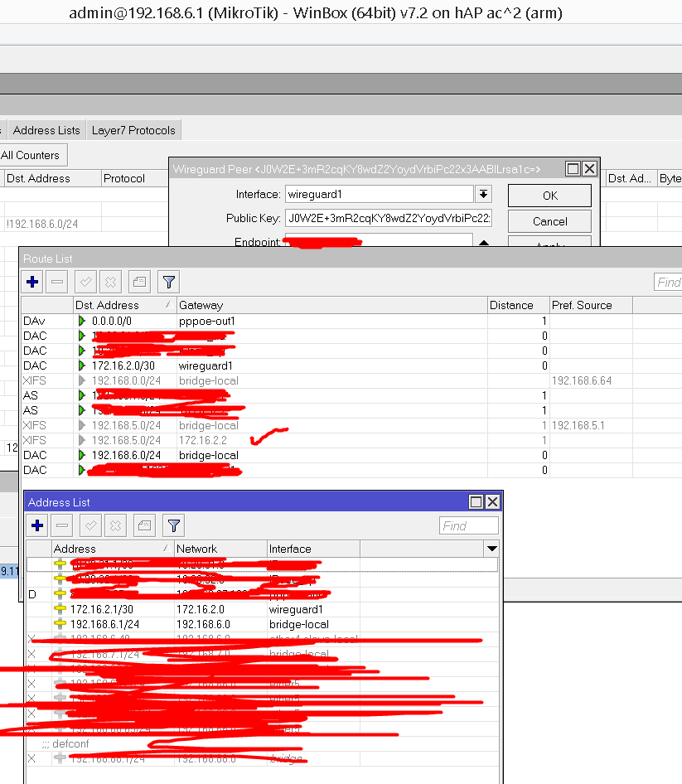The image size is (682, 784).
Task: Select the wireguard1 interface in Address List
Action: pyautogui.click(x=296, y=609)
